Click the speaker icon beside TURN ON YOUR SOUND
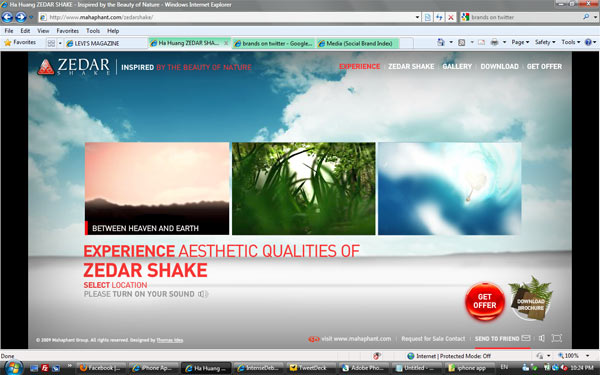Image resolution: width=600 pixels, height=375 pixels. pos(203,294)
